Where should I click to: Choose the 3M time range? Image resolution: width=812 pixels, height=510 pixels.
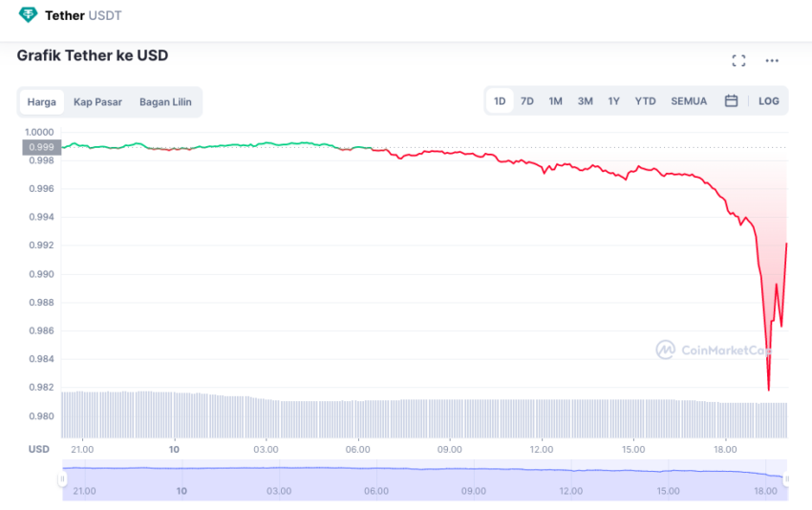(x=586, y=101)
